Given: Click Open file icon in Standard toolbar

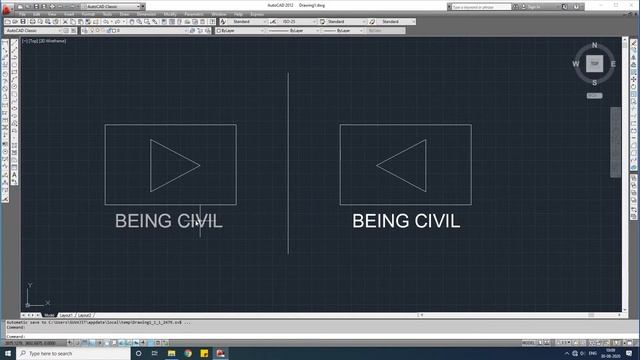Looking at the screenshot, I should tap(15, 22).
